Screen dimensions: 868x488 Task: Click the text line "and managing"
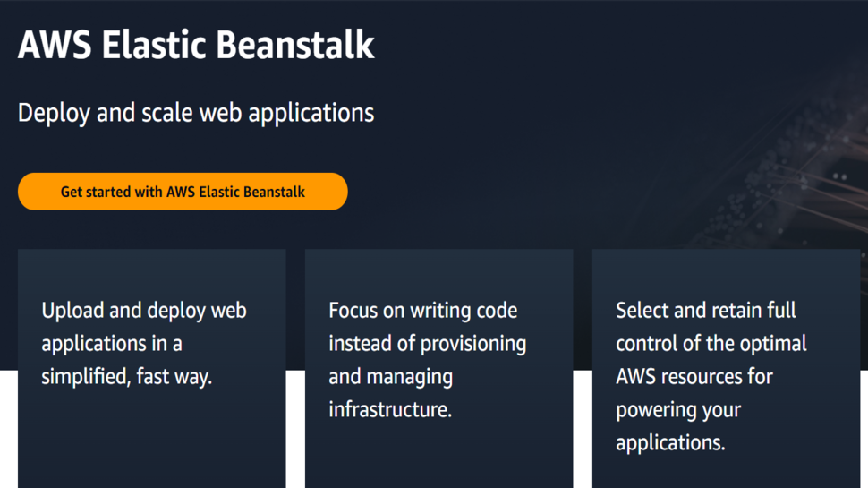pos(390,377)
